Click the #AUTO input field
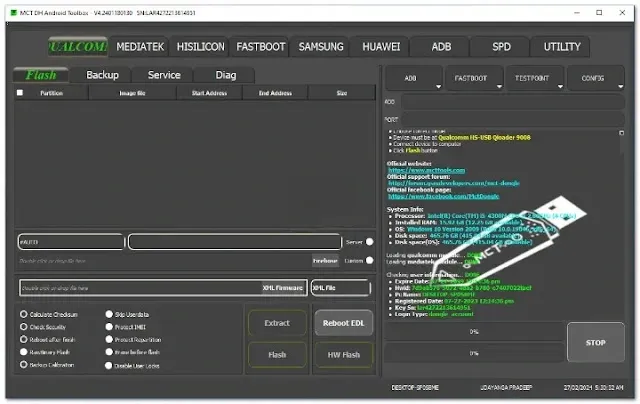Image resolution: width=640 pixels, height=404 pixels. coord(71,242)
